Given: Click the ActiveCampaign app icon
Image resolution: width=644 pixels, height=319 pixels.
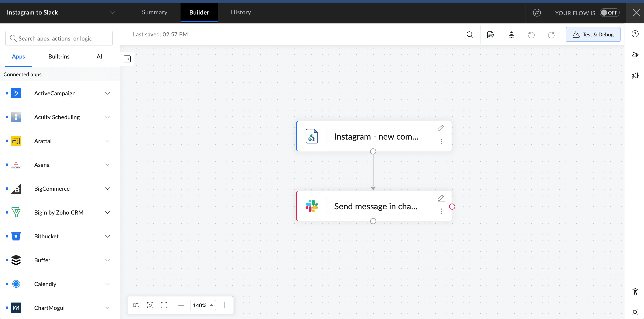Looking at the screenshot, I should pos(16,93).
